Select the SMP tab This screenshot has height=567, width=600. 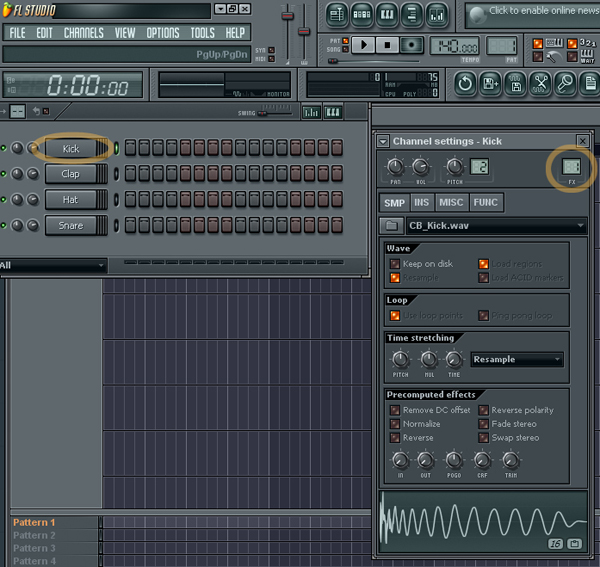(394, 202)
